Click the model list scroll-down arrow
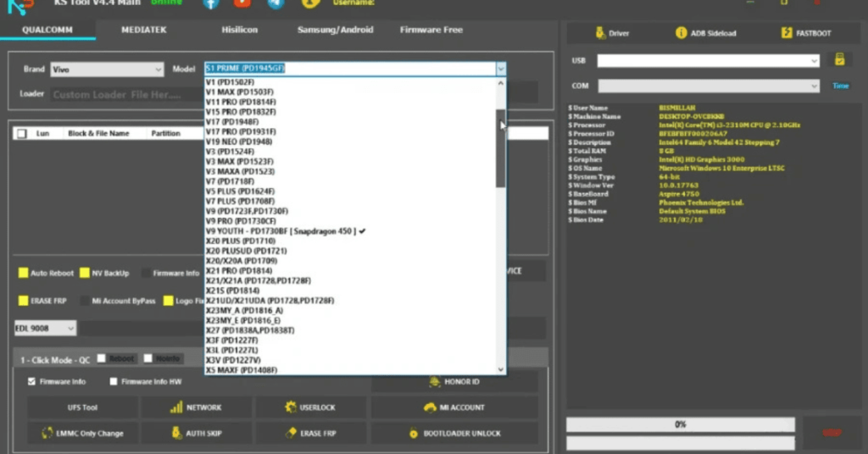This screenshot has width=868, height=454. (x=500, y=369)
